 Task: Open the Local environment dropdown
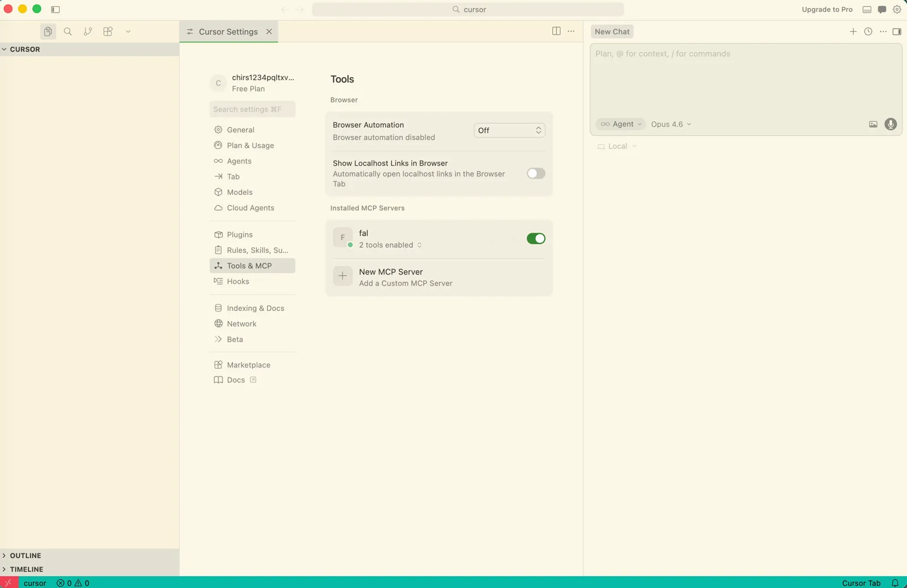(x=617, y=146)
